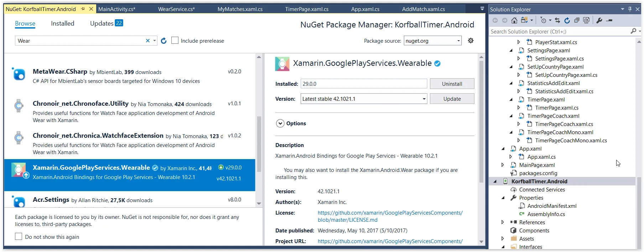Click Search Solution Explorer field
Screen dimensions: 644x252
click(559, 31)
